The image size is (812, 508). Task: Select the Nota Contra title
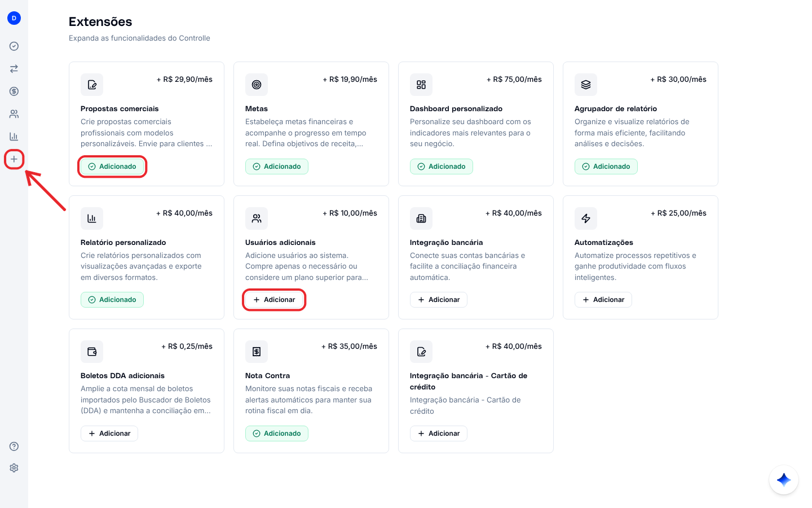click(268, 376)
